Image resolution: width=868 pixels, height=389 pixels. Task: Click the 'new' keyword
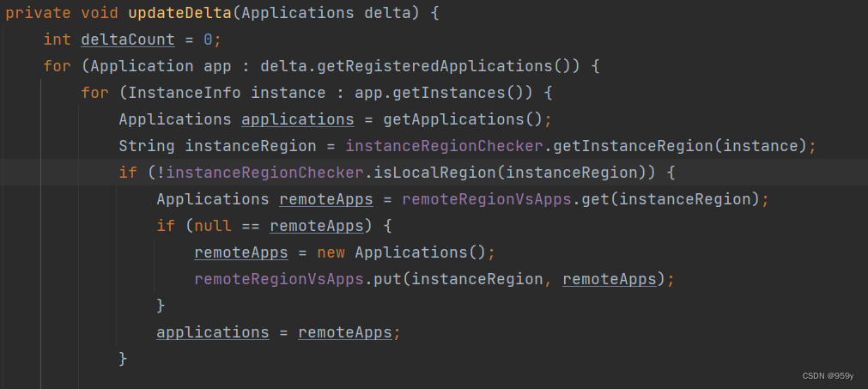331,252
